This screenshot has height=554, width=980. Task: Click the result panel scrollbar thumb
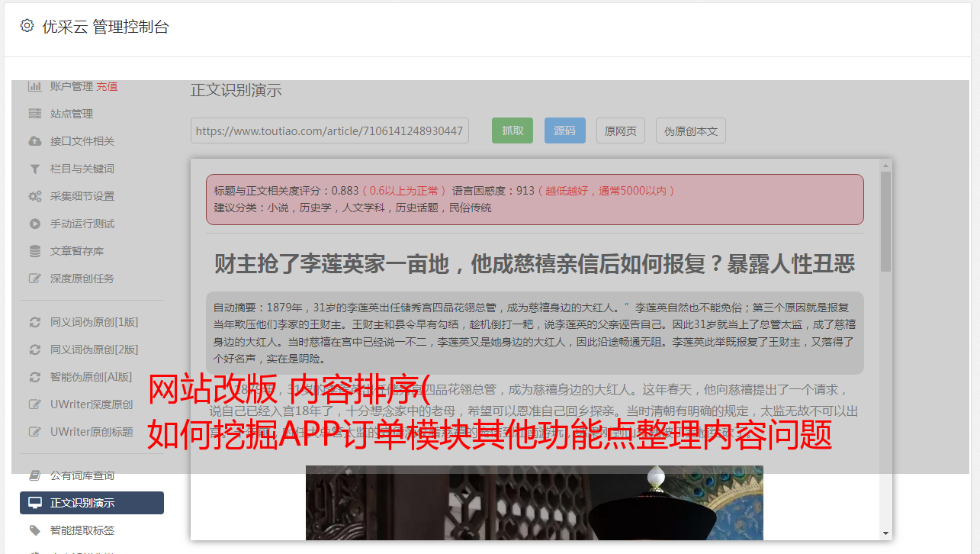[x=885, y=221]
